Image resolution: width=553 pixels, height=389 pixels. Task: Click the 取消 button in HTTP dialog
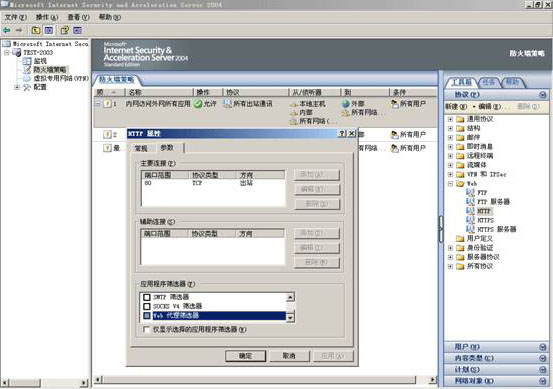pyautogui.click(x=289, y=356)
